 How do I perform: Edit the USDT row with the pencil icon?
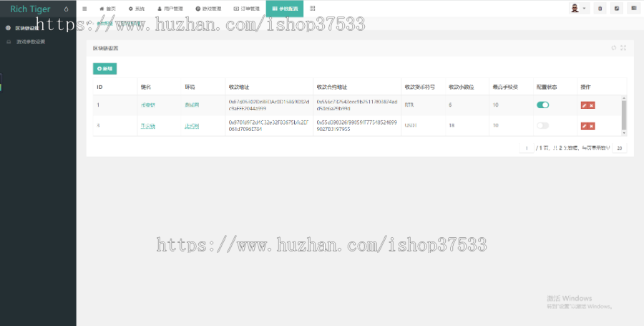585,126
